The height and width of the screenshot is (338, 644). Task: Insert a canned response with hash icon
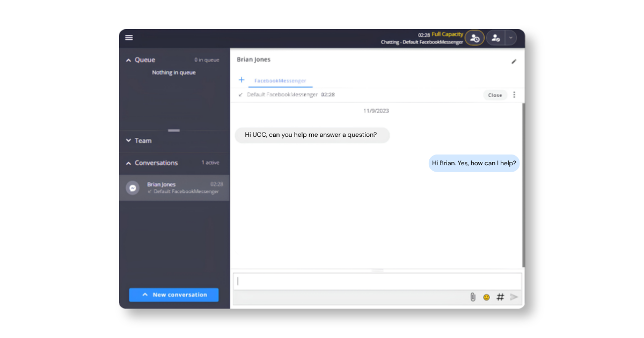coord(500,297)
